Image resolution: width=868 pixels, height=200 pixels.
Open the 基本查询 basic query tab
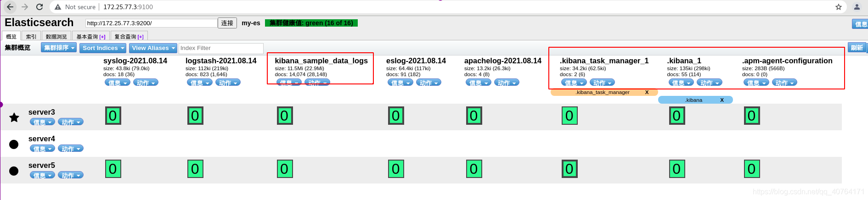tap(90, 36)
